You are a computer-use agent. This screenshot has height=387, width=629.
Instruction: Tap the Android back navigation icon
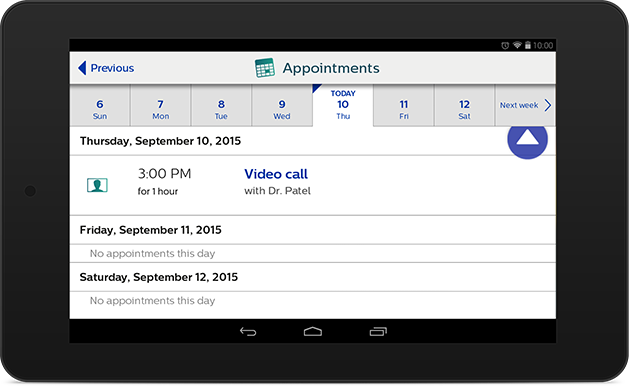[248, 332]
